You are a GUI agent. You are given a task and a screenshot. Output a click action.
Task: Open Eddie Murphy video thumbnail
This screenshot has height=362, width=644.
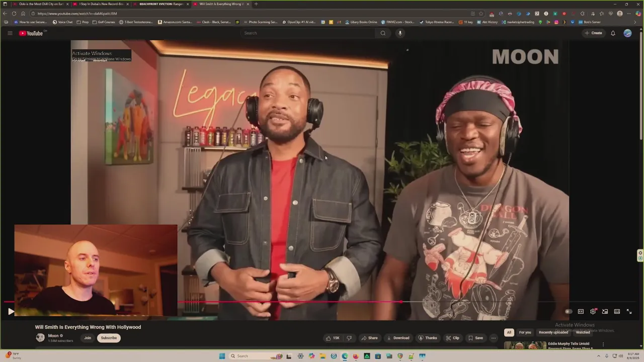[x=525, y=345]
